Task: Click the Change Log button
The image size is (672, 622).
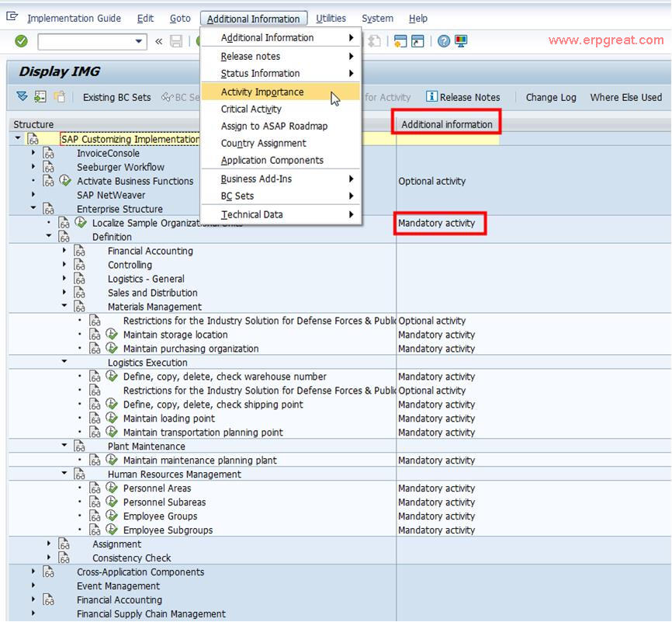Action: point(551,97)
